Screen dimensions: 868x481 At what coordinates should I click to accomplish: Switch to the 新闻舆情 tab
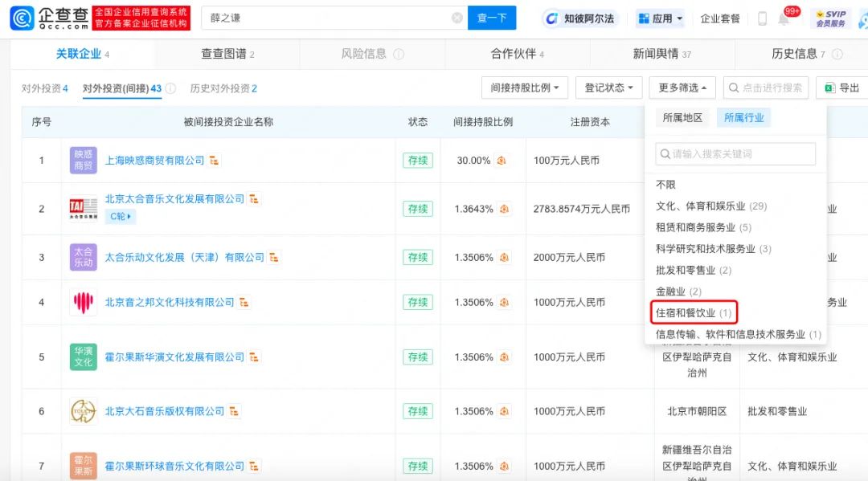(661, 54)
